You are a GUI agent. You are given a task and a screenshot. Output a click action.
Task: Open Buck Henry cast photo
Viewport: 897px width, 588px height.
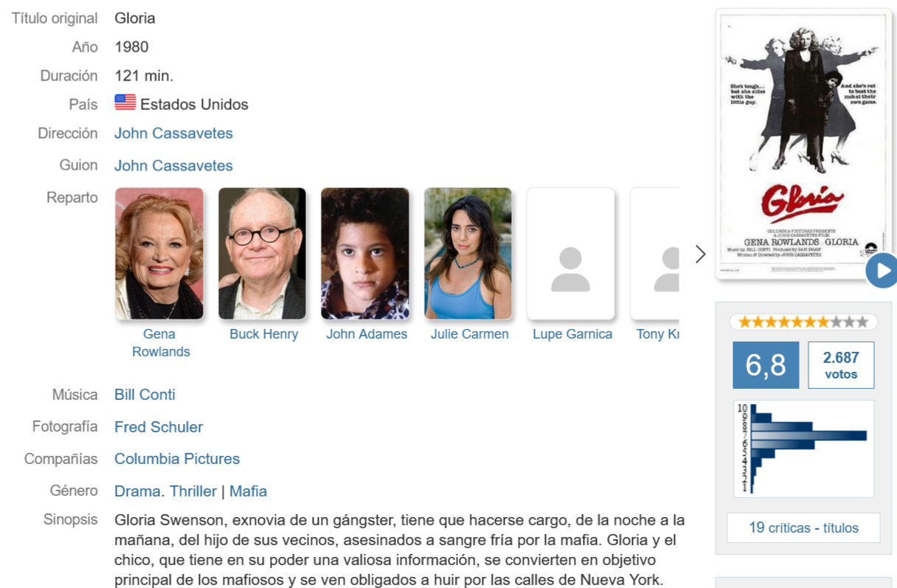pyautogui.click(x=262, y=253)
